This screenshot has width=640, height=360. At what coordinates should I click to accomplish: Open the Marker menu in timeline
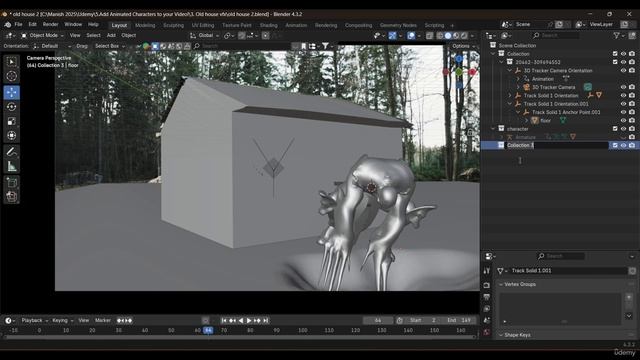click(103, 320)
